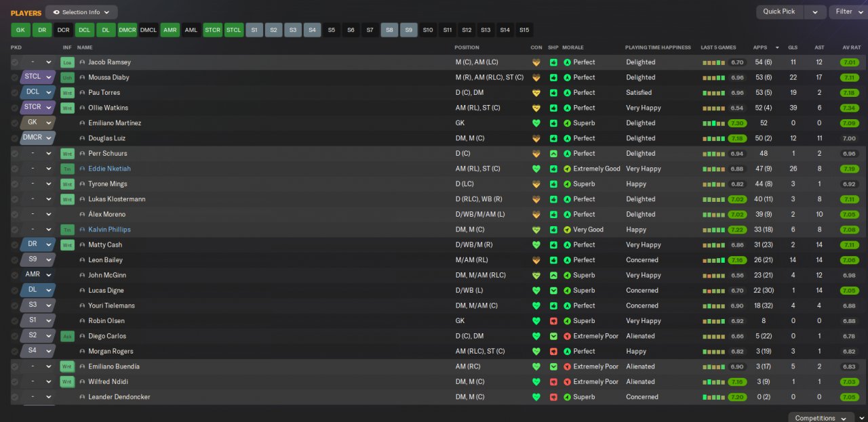The width and height of the screenshot is (868, 422).
Task: Open the Filter dropdown
Action: (848, 12)
